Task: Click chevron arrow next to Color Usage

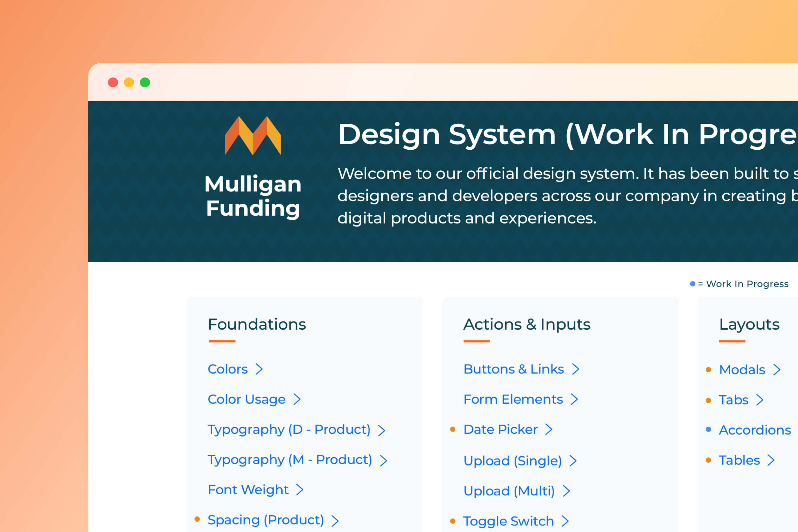Action: click(x=297, y=399)
